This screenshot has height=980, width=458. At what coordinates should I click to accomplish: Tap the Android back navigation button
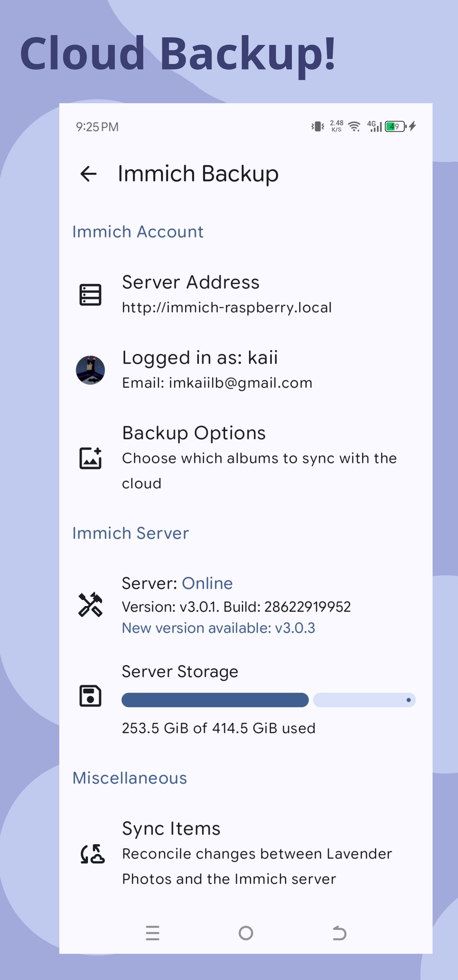tap(339, 933)
